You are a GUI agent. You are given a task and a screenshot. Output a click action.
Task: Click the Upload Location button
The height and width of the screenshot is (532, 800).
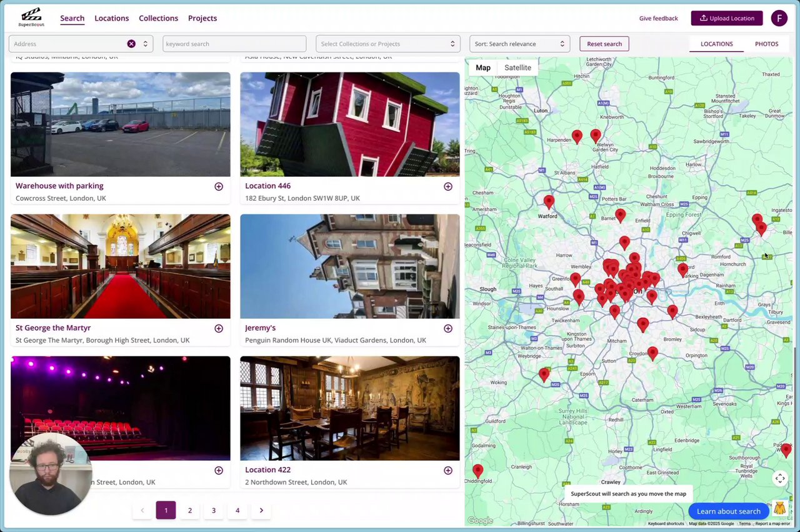click(727, 18)
